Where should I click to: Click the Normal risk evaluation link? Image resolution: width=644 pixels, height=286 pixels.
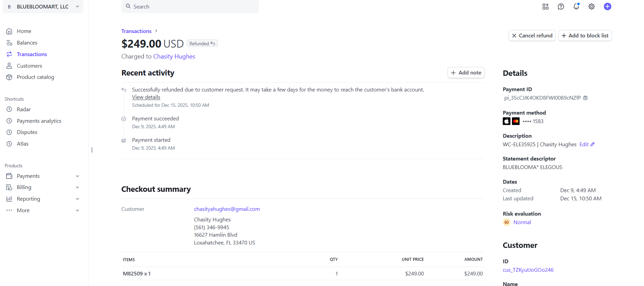(x=522, y=222)
